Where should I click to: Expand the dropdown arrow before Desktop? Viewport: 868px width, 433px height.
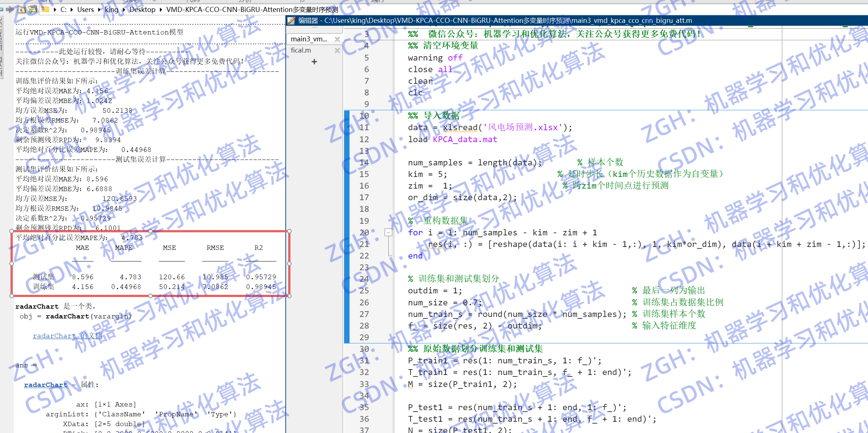tap(124, 10)
